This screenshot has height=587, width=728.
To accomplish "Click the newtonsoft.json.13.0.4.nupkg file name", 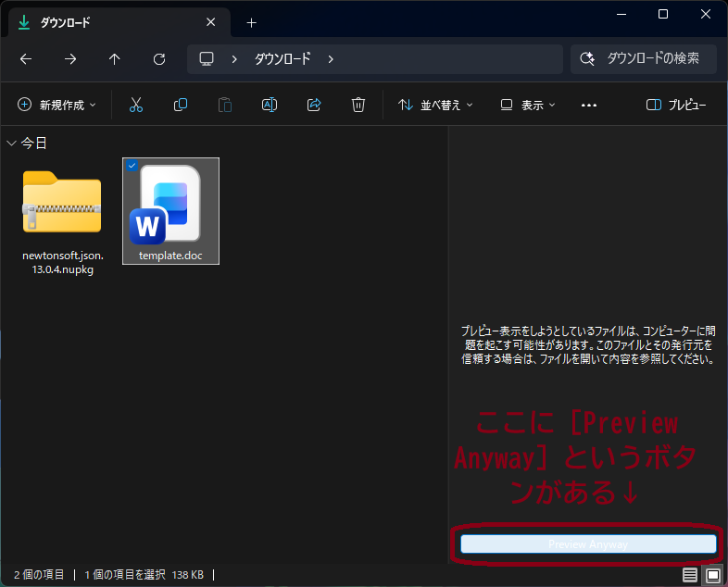I will (63, 263).
